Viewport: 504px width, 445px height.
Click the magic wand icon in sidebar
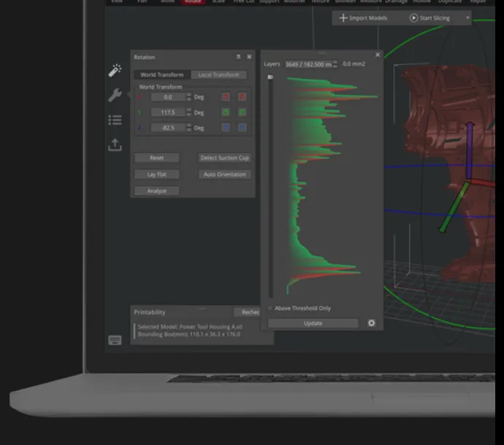[x=115, y=71]
